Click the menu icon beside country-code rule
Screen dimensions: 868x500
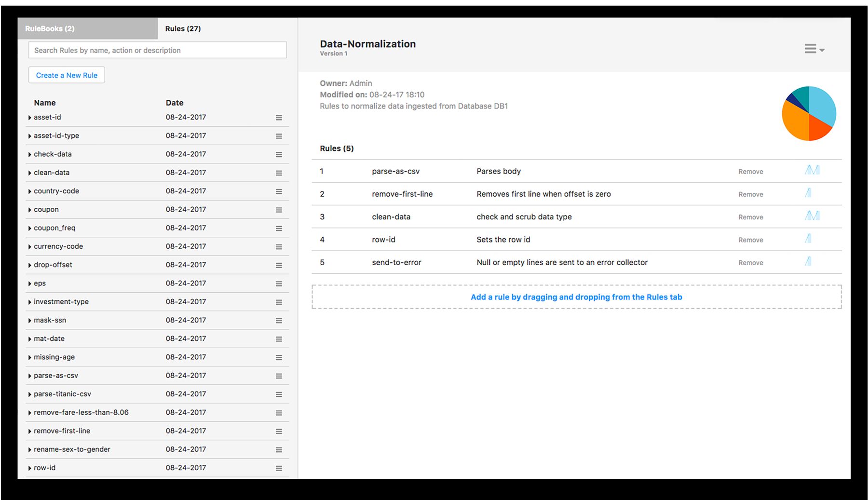279,191
